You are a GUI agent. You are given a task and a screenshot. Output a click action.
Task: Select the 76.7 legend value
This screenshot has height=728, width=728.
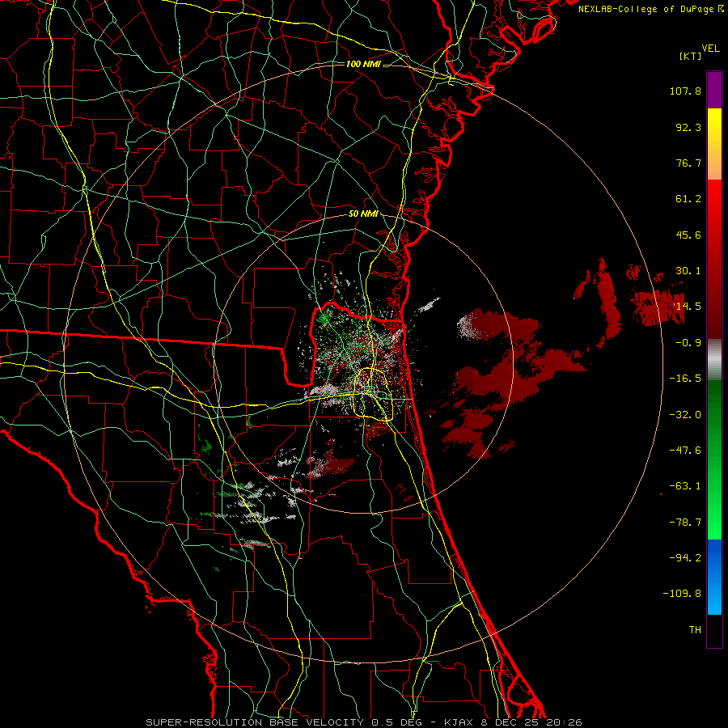pyautogui.click(x=688, y=163)
